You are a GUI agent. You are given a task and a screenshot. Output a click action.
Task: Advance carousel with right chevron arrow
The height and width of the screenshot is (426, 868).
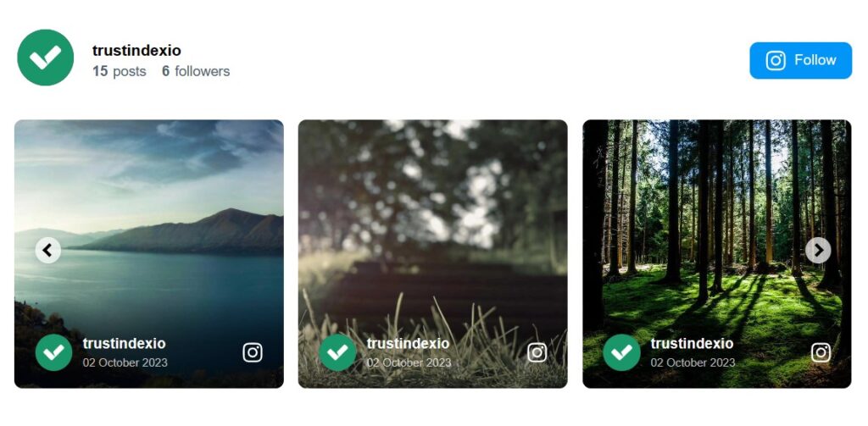(818, 251)
